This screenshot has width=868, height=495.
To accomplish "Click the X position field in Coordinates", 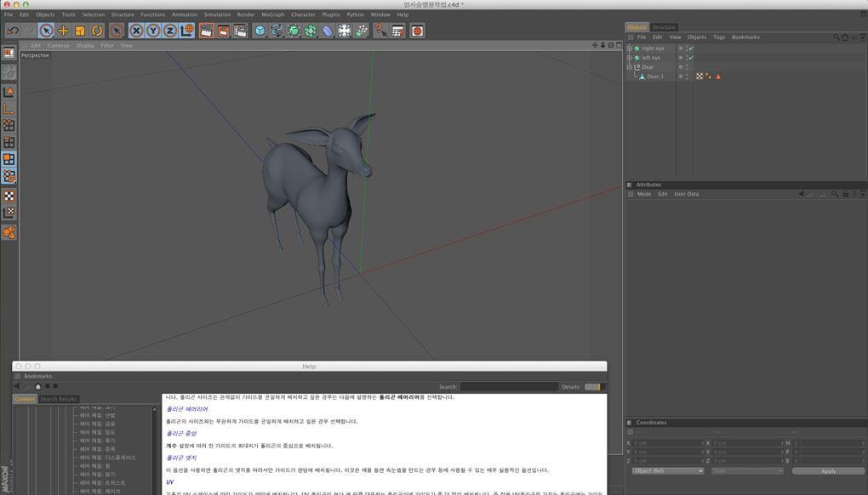I will click(x=669, y=443).
